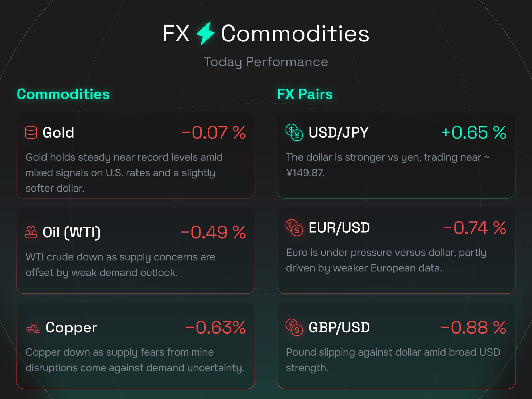Click the Oil -0.49 % change value
The width and height of the screenshot is (532, 399).
click(213, 232)
